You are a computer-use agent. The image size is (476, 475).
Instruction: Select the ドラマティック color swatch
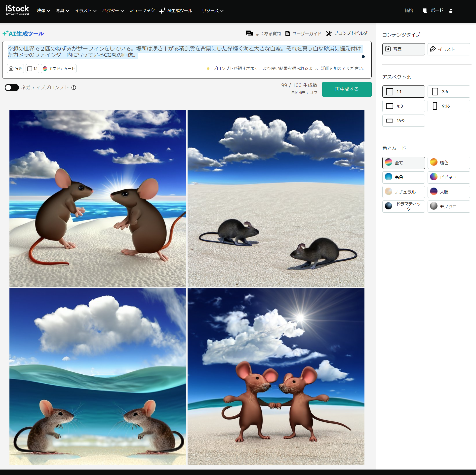pos(403,207)
